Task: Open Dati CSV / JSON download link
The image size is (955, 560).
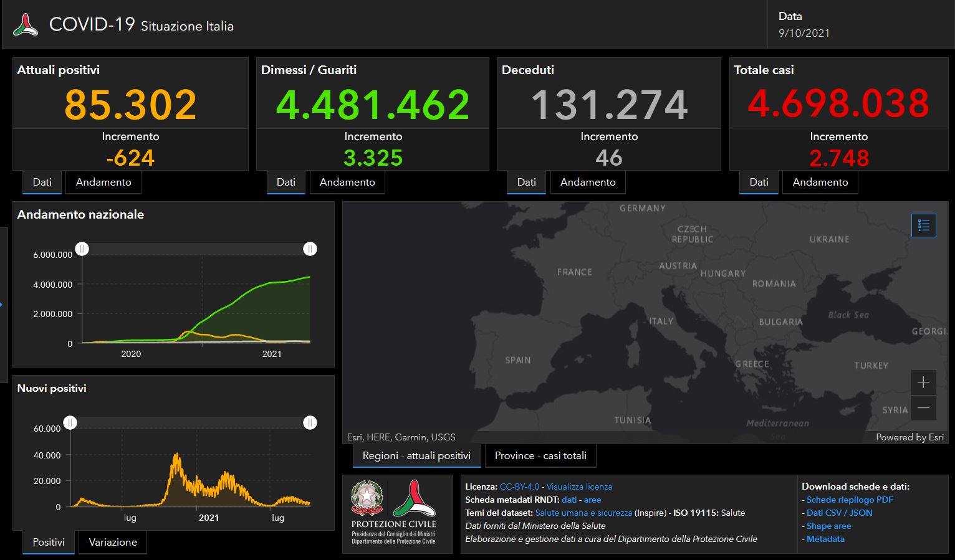Action: (x=839, y=513)
